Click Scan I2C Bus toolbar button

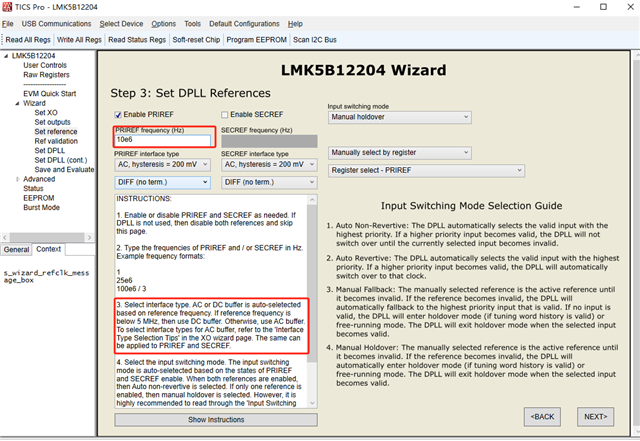[x=315, y=40]
